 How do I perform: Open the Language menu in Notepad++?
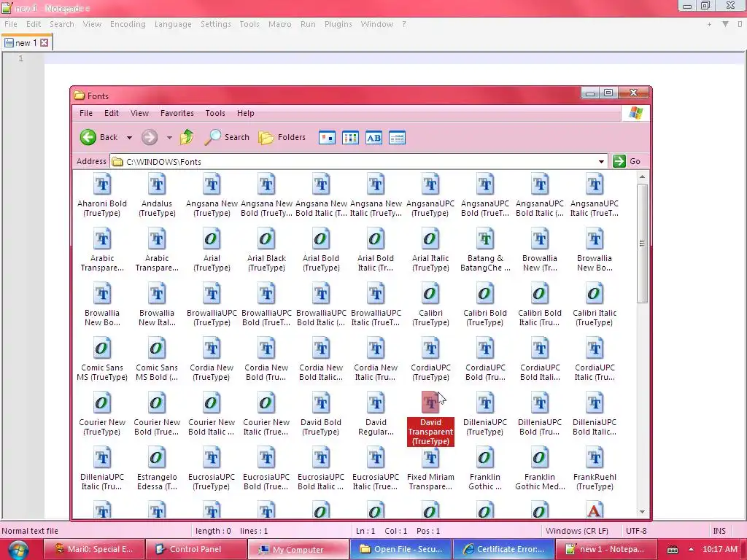click(173, 24)
